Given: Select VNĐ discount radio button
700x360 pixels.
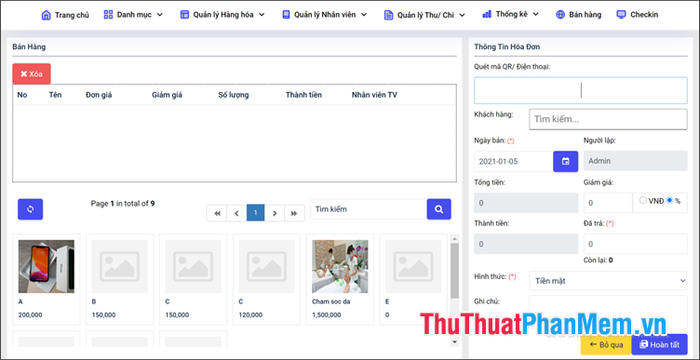Looking at the screenshot, I should [x=643, y=201].
